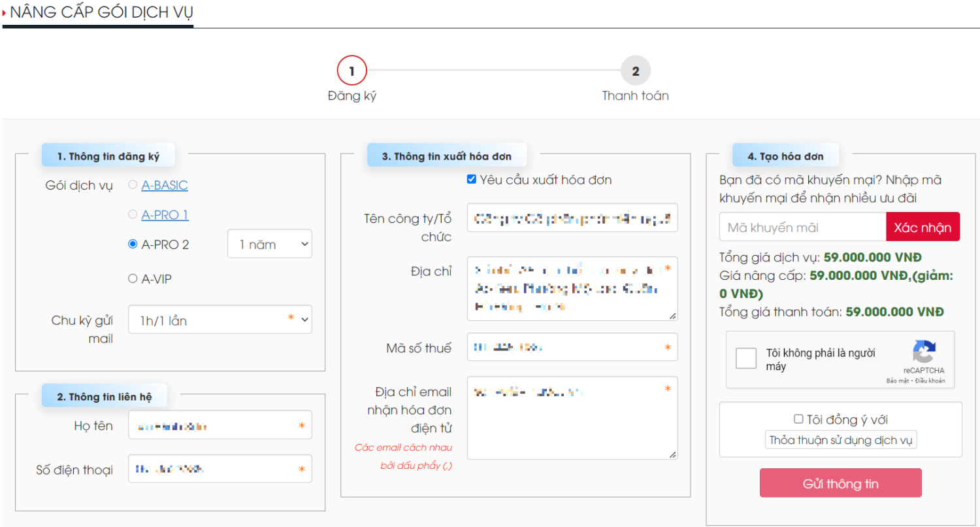Click the 'Địa chỉ' textarea
980x527 pixels.
click(x=572, y=288)
